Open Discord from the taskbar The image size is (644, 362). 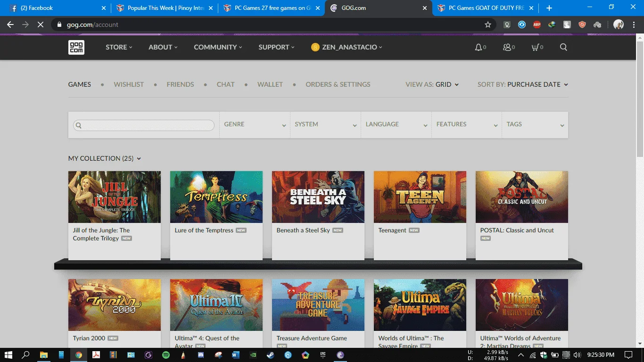pyautogui.click(x=201, y=355)
